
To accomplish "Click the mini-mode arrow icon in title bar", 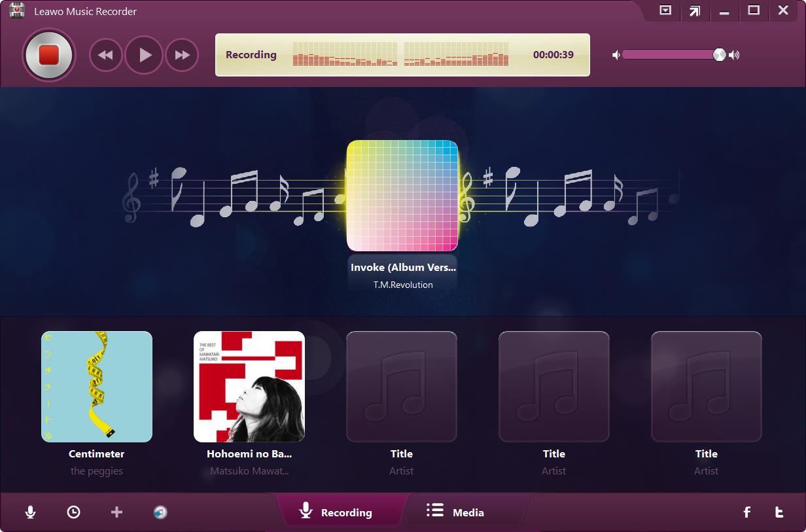I will (694, 10).
